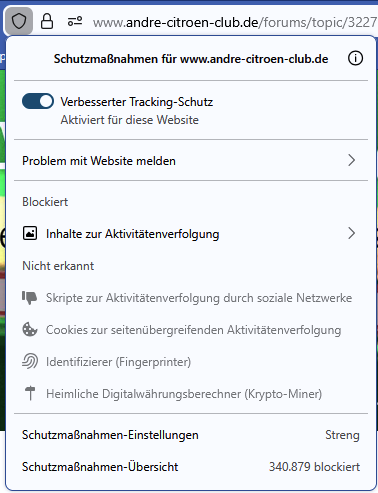Open Problem mit Website melden entry

[x=191, y=160]
